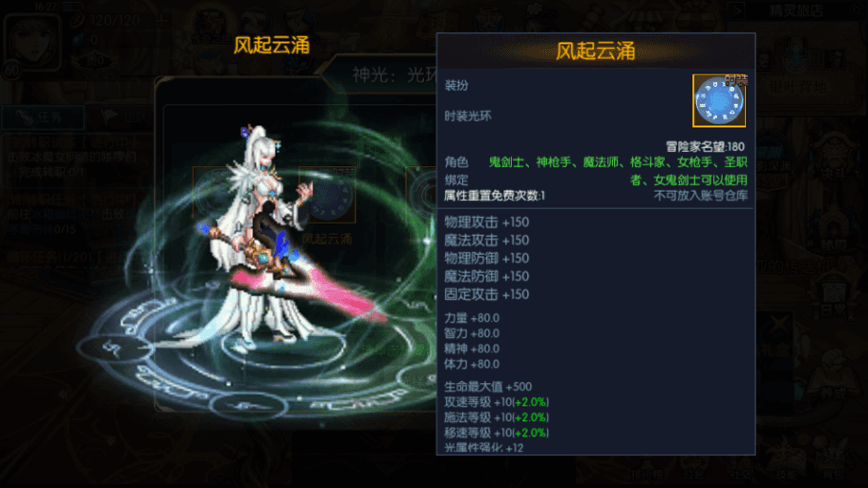Click the blue zodiac aura item icon
868x488 pixels.
(719, 101)
